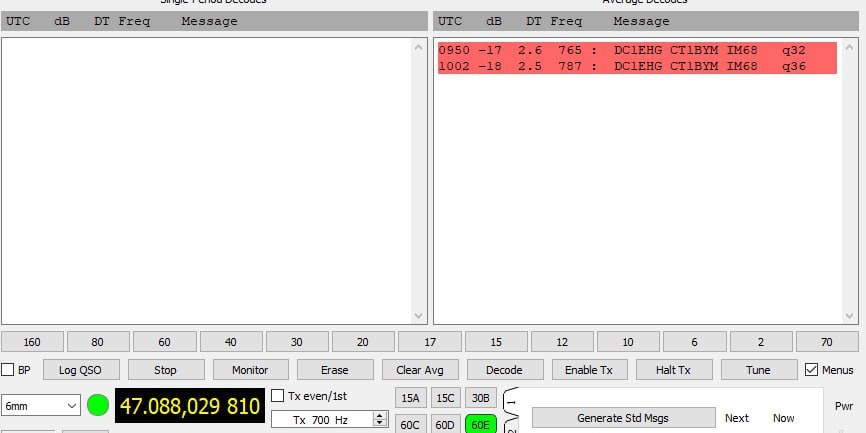Toggle the BP checkbox
The width and height of the screenshot is (866, 433).
coord(8,370)
